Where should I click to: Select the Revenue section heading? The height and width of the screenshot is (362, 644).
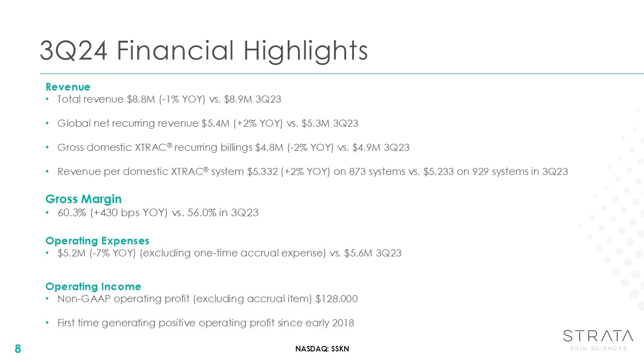[x=68, y=87]
